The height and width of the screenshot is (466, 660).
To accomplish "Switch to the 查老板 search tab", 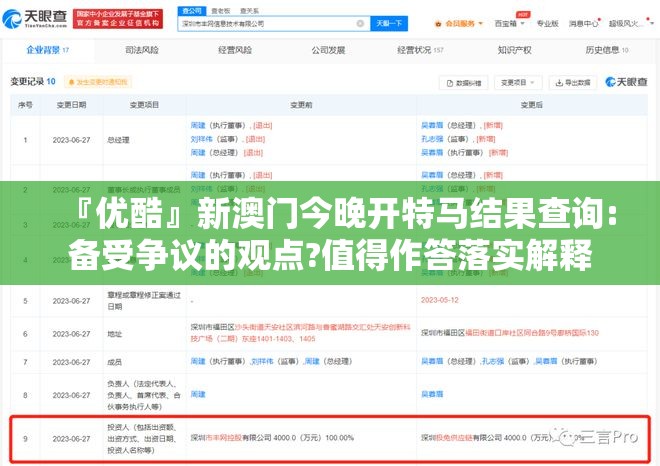I will pyautogui.click(x=221, y=11).
